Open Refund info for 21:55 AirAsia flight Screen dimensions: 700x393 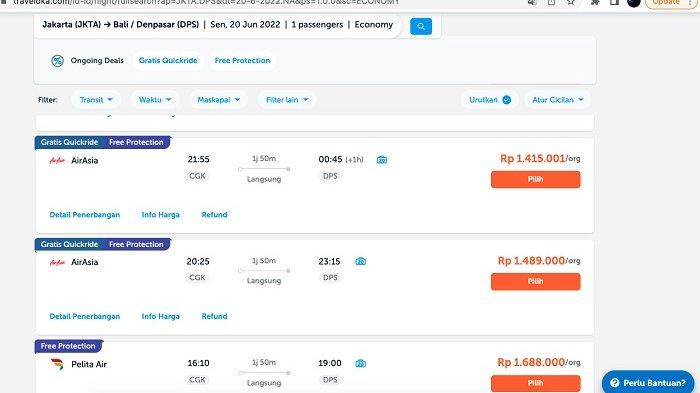pos(214,215)
